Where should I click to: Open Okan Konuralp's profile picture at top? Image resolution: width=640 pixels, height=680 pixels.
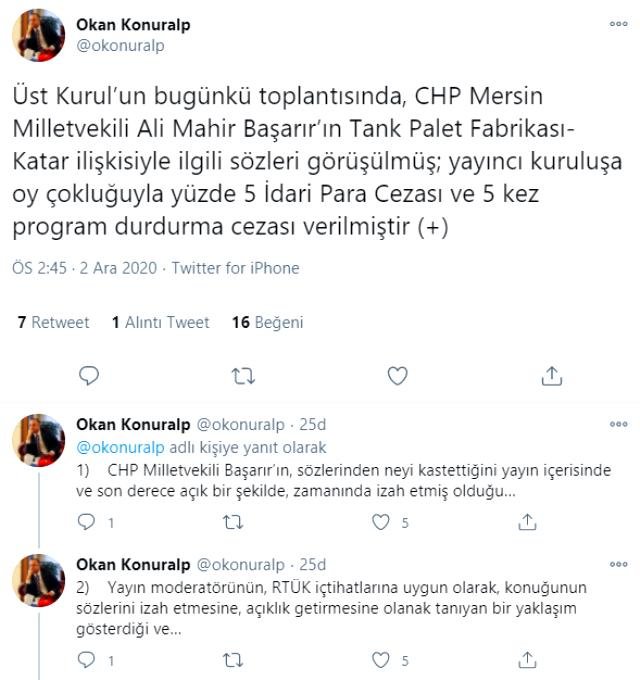39,35
